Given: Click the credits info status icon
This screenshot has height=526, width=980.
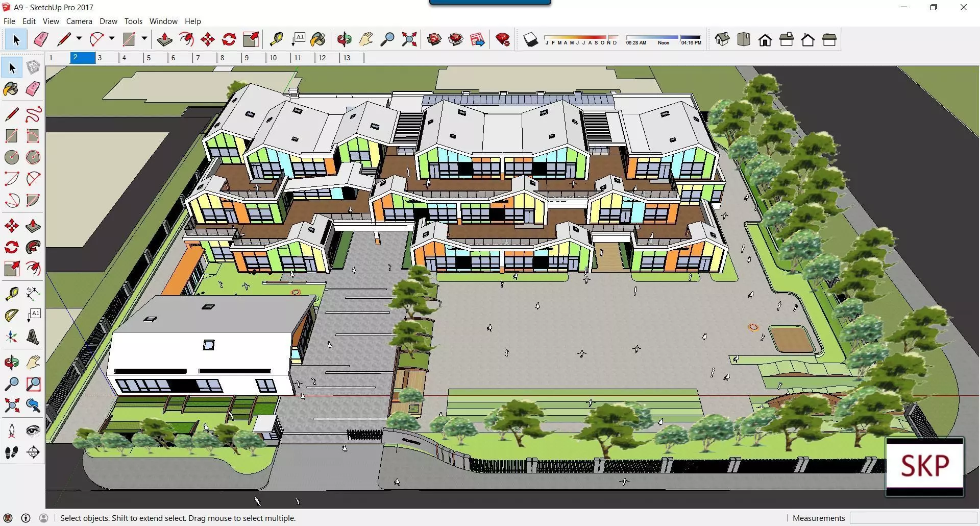Looking at the screenshot, I should (x=26, y=518).
